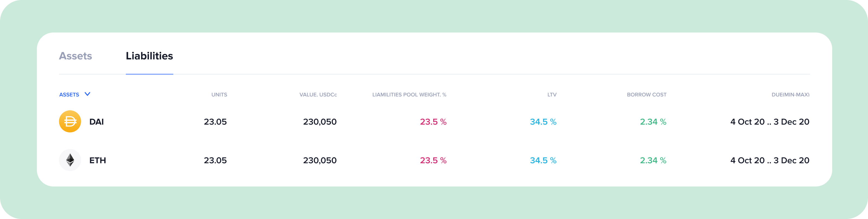The width and height of the screenshot is (868, 219).
Task: Click the LTV column header
Action: click(552, 95)
